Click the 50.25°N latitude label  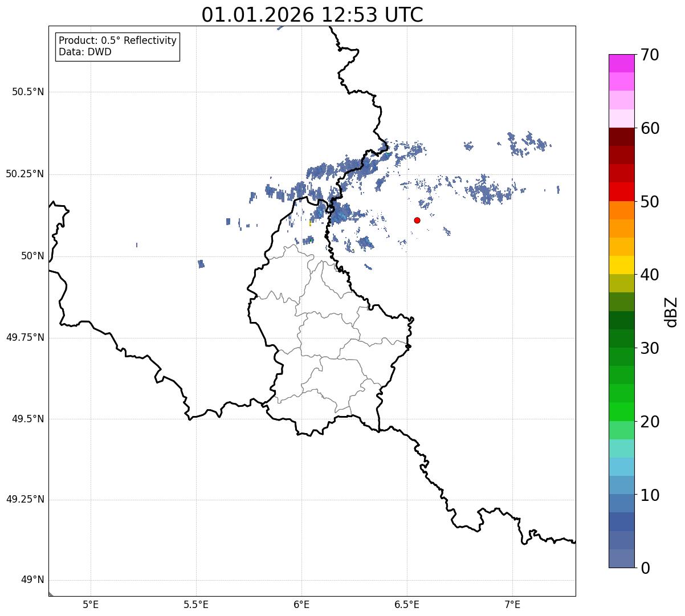pos(25,174)
